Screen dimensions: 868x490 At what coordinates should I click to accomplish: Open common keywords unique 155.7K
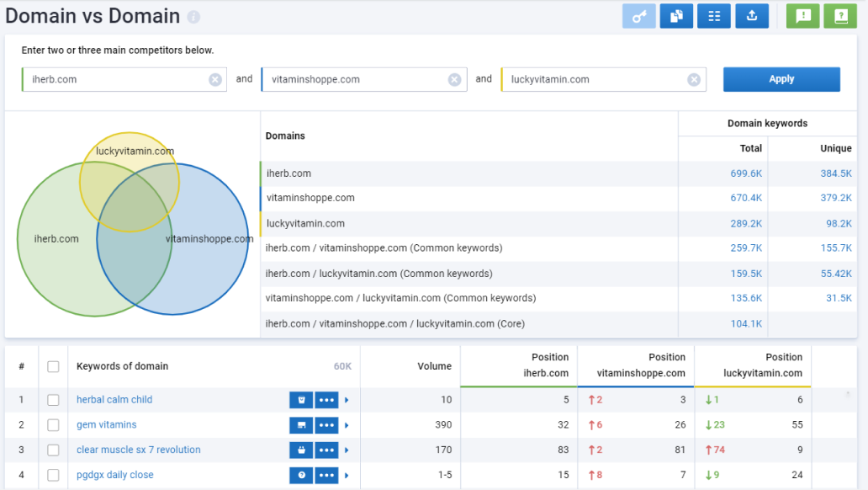(836, 248)
